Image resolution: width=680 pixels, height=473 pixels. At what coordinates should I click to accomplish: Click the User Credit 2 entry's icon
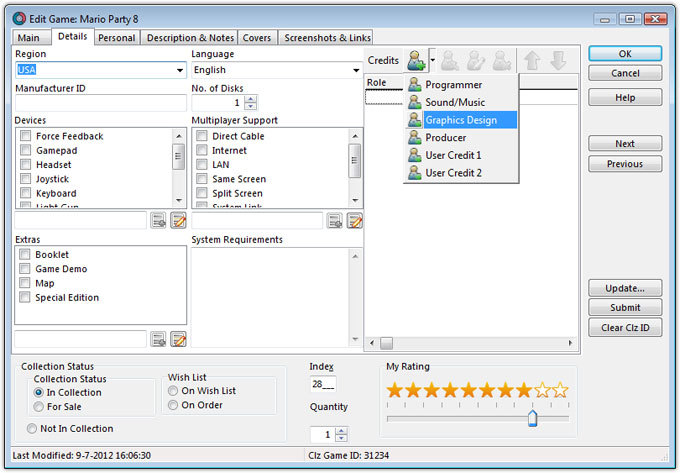415,173
